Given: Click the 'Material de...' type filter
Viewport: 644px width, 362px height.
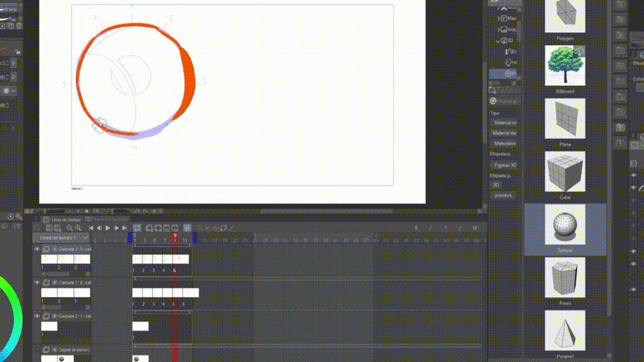Looking at the screenshot, I should (x=506, y=133).
